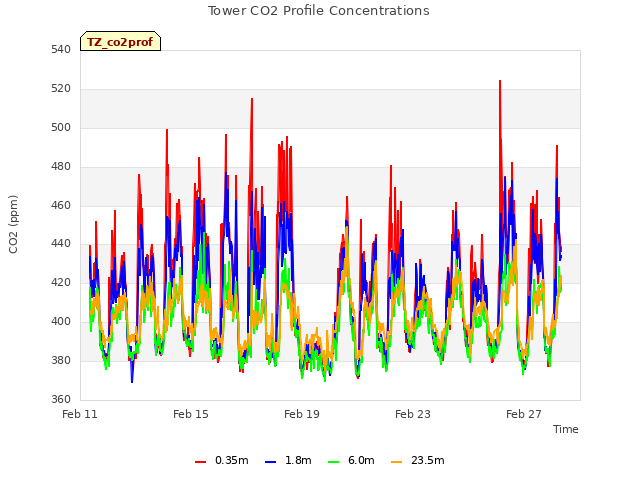640x480 pixels.
Task: Click the blue dip below 370 ppm
Action: pos(132,381)
